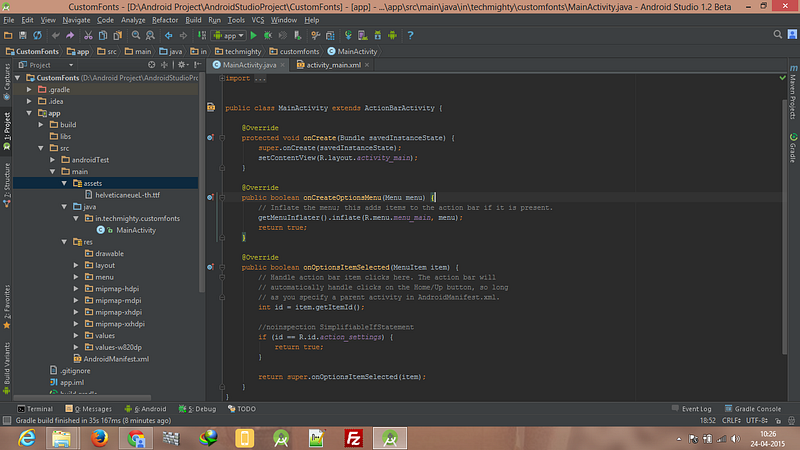Open the VCS menu
This screenshot has width=800, height=450.
[x=258, y=20]
